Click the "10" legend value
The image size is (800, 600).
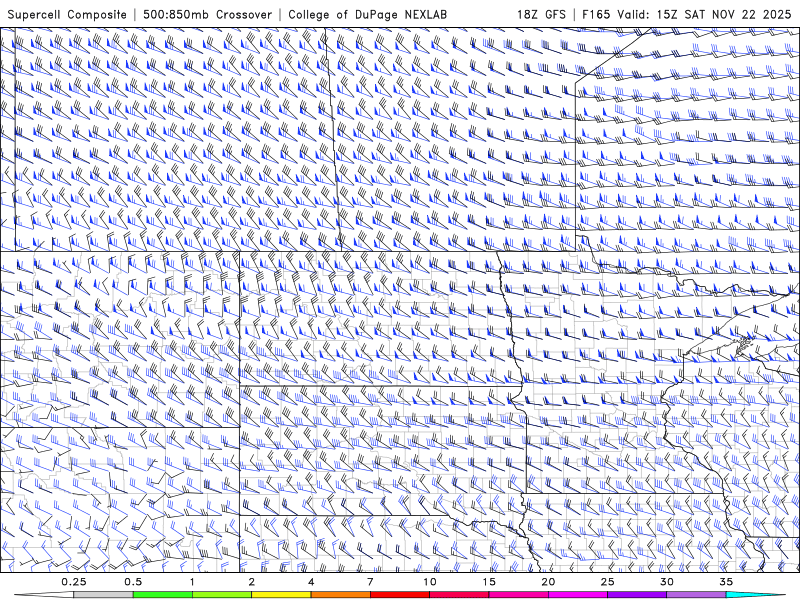point(430,582)
